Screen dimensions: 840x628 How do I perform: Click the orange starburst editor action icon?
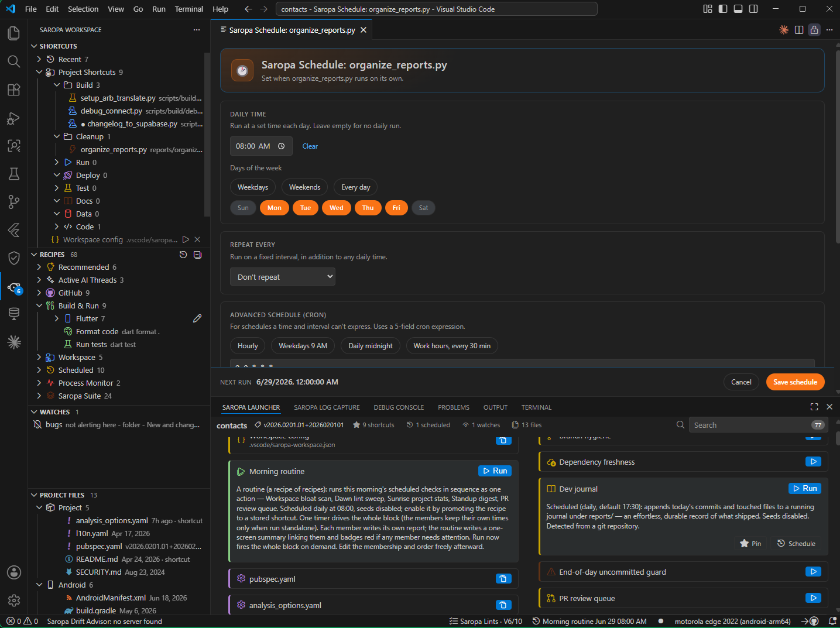(x=784, y=30)
